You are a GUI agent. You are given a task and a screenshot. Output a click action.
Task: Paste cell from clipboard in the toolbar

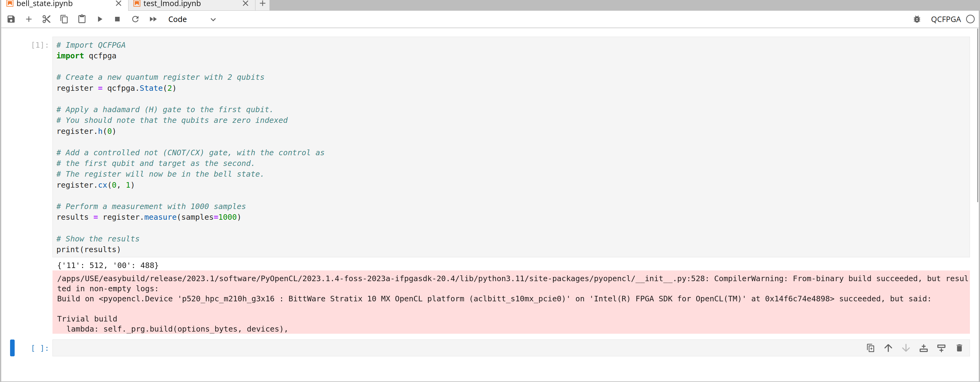point(82,19)
